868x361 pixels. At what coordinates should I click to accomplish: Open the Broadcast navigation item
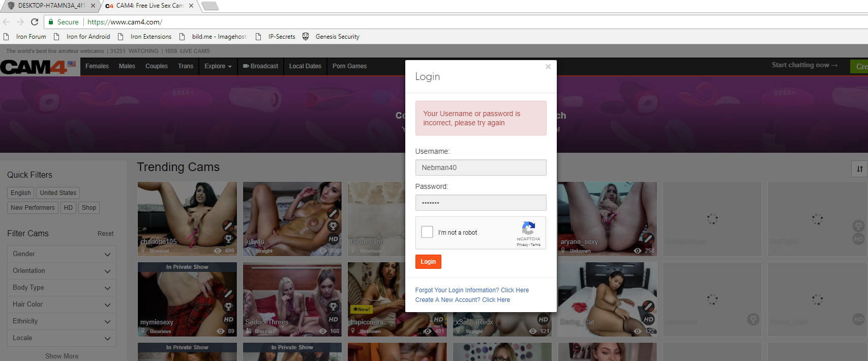tap(260, 66)
